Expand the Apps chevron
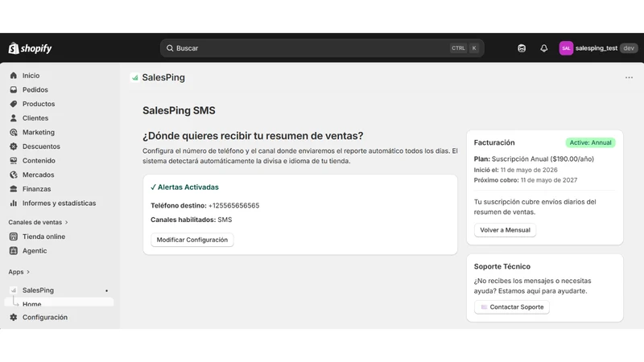The image size is (644, 362). [28, 272]
